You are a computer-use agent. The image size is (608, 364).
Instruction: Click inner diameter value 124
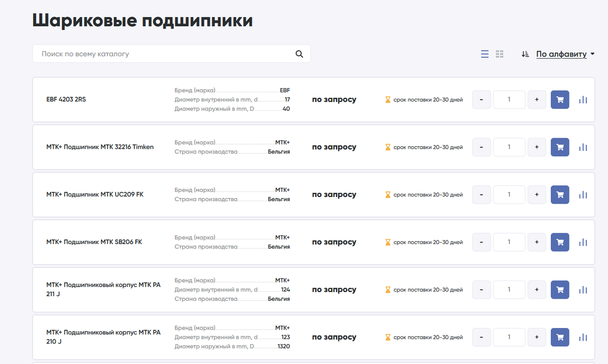(285, 290)
